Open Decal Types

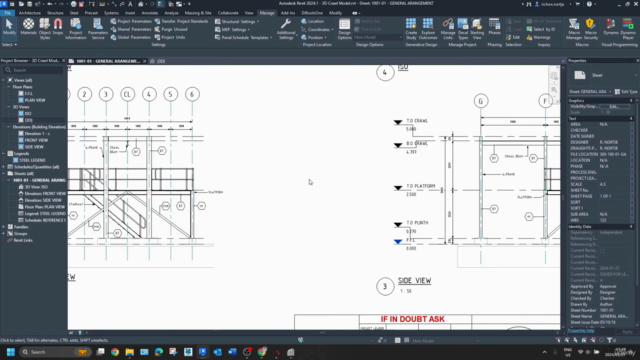tap(462, 29)
